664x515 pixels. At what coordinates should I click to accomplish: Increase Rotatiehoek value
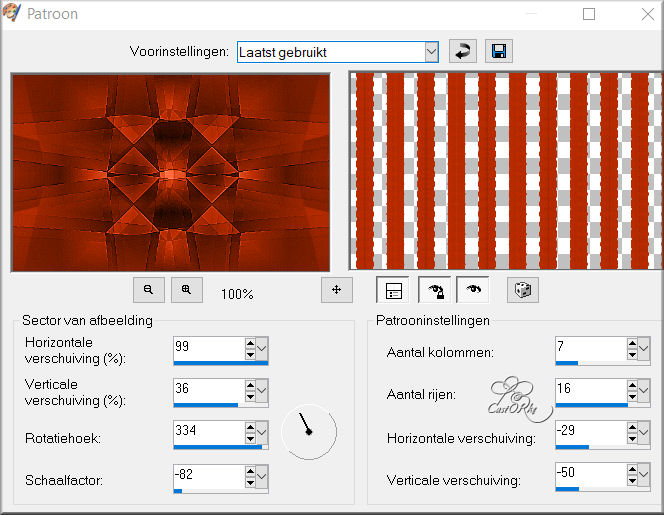click(250, 427)
